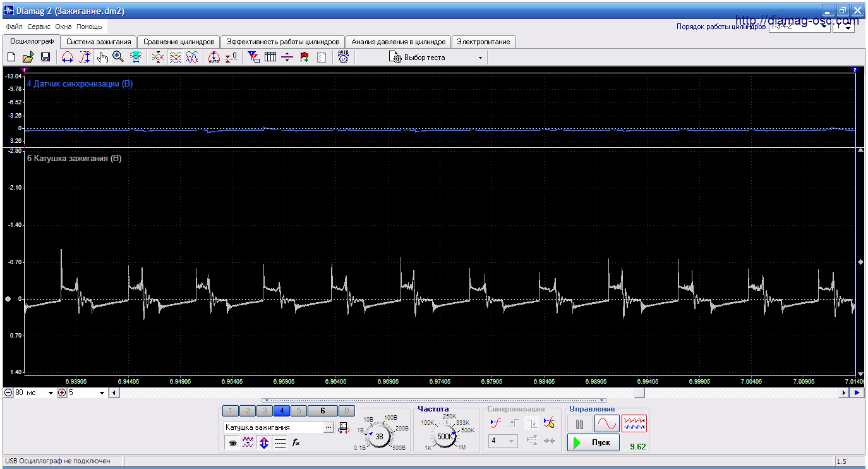Select the vertical measurement arrows tool
Screen dimensions: 868x469
(x=85, y=58)
